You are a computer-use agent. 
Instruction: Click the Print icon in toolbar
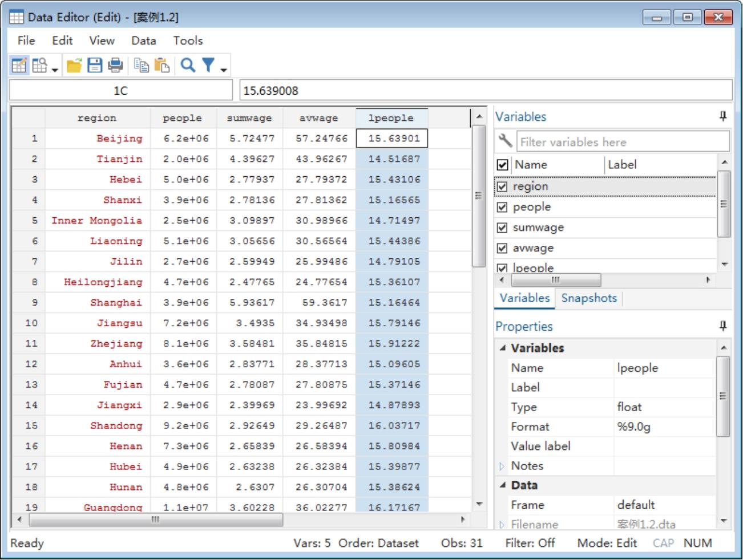tap(115, 66)
